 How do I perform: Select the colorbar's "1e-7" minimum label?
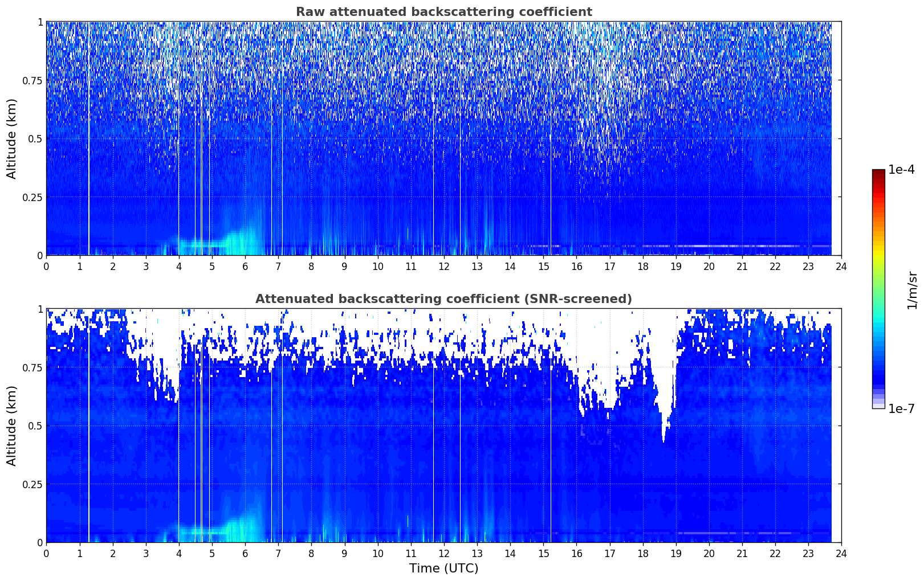pos(902,408)
